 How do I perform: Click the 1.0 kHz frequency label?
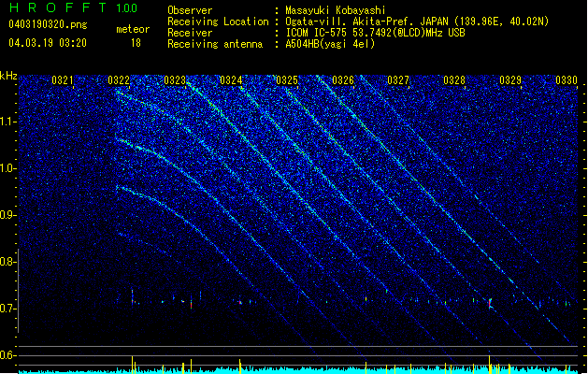7,168
